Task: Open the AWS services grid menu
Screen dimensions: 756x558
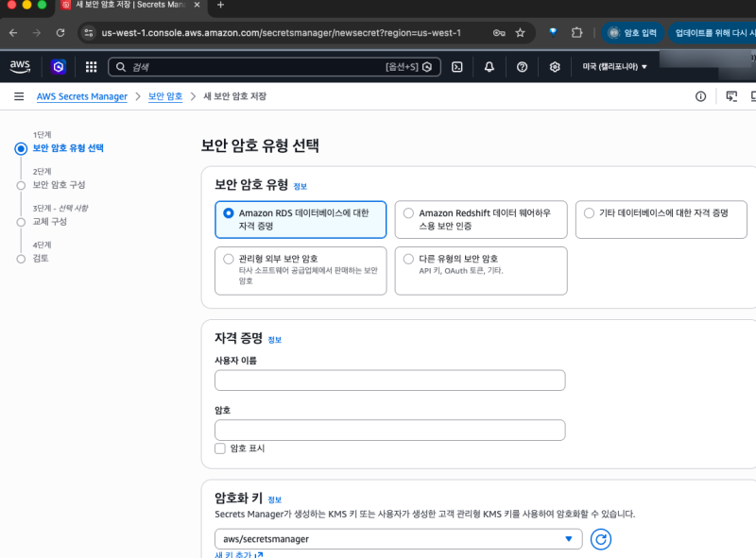Action: (x=92, y=67)
